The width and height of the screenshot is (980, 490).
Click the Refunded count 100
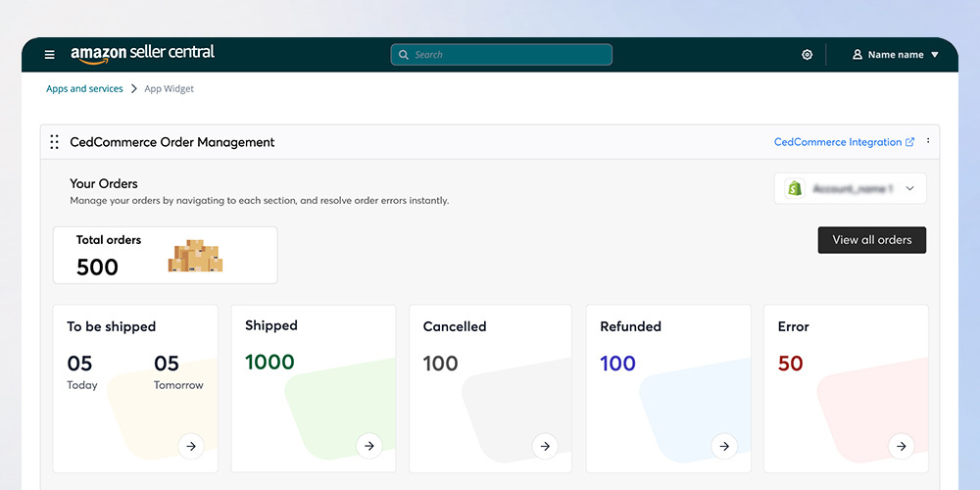point(617,364)
